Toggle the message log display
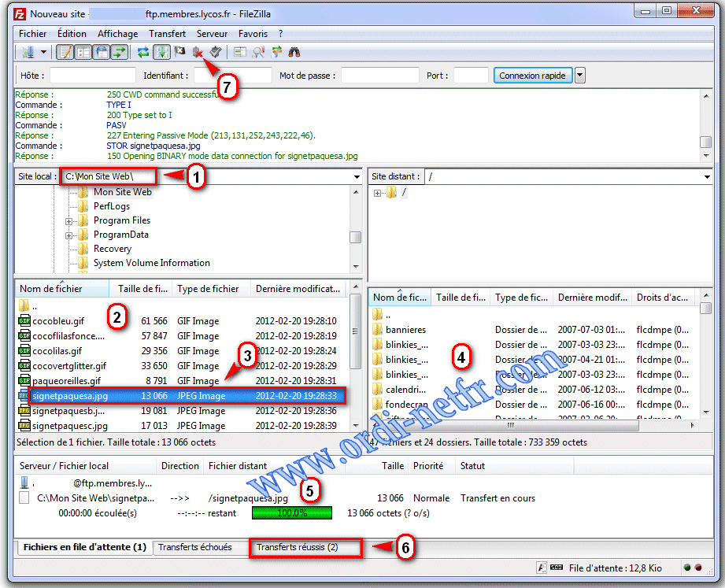This screenshot has height=588, width=725. click(65, 52)
